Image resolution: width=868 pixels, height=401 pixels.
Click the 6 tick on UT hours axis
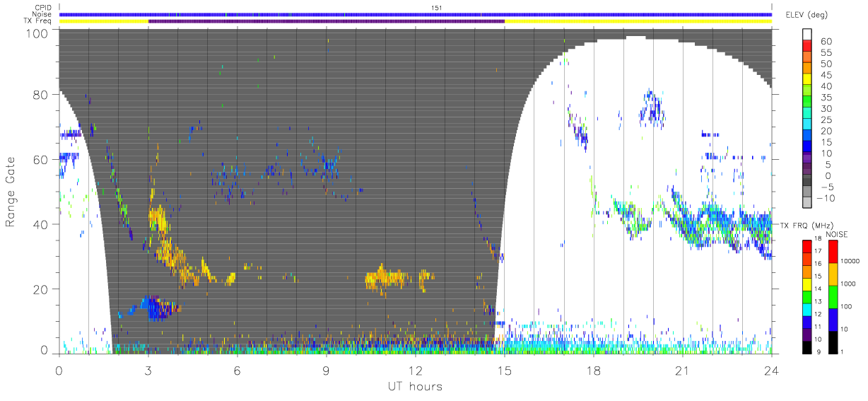[237, 370]
